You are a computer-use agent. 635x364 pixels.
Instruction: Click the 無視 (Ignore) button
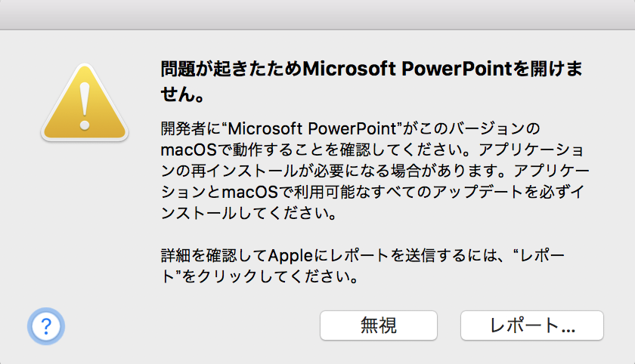[x=379, y=325]
